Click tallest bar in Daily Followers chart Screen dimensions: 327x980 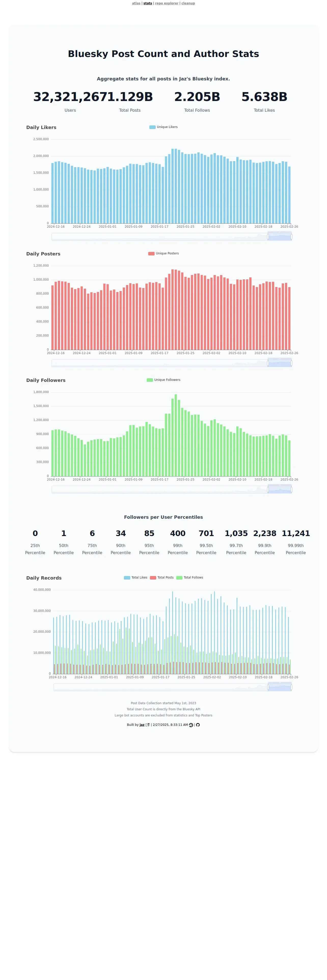pyautogui.click(x=175, y=435)
